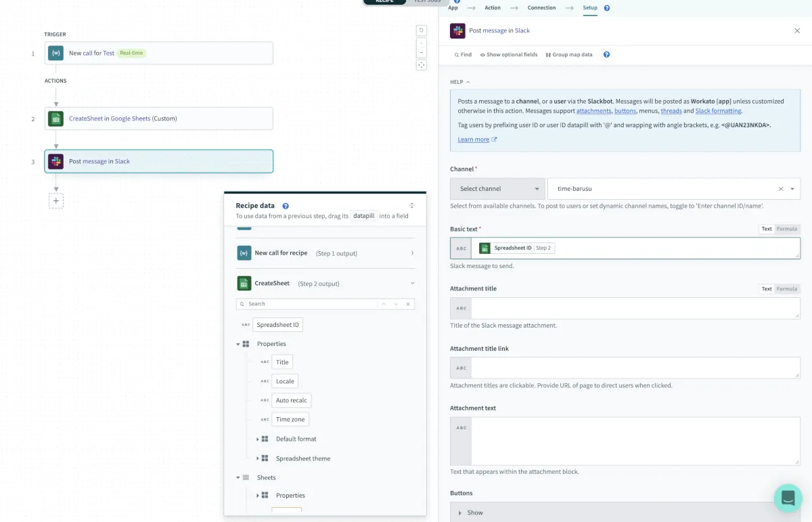
Task: Go to previous search result in Recipe data
Action: tap(384, 304)
